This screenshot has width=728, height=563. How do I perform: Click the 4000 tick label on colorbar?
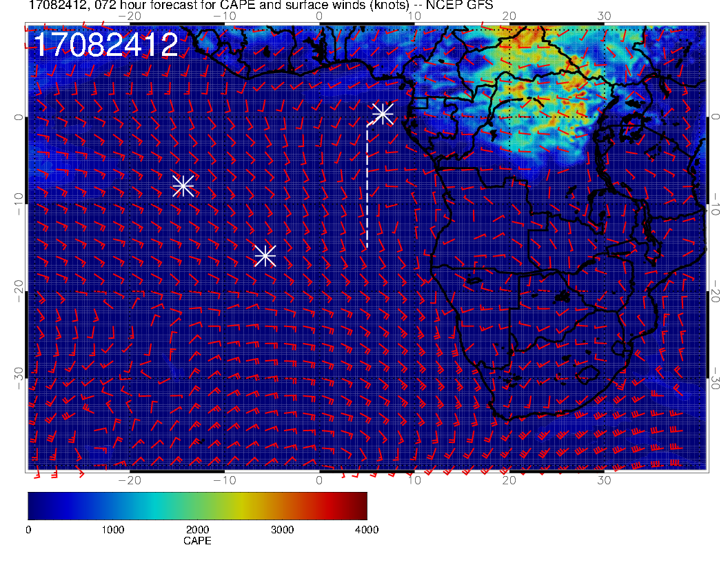(x=367, y=530)
